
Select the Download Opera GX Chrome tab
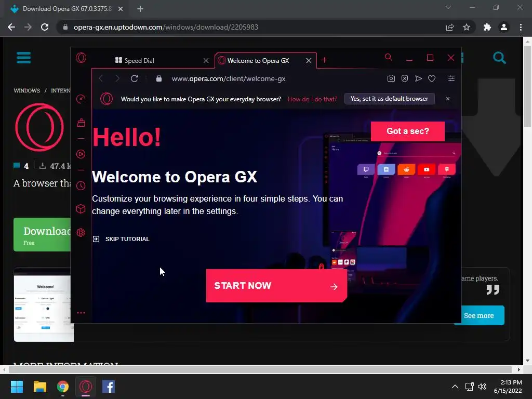coord(64,9)
